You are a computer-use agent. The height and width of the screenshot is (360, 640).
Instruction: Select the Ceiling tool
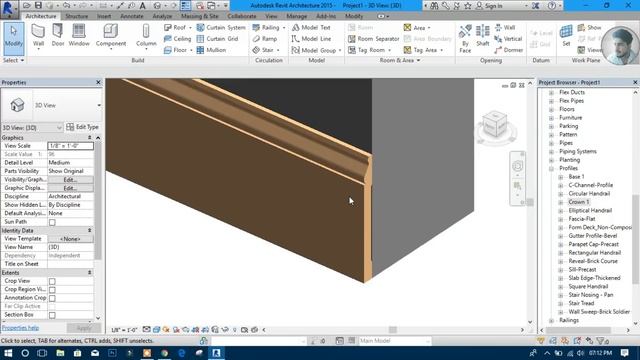[178, 39]
